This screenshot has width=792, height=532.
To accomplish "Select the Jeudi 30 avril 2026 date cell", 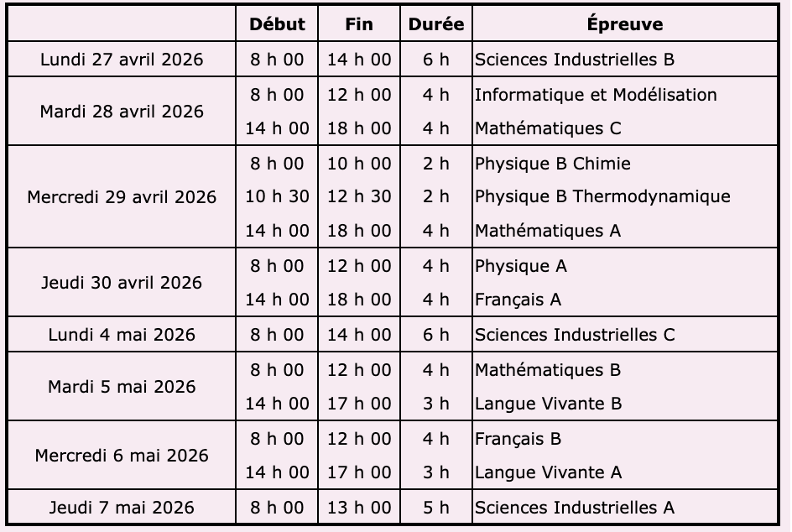I will pos(122,283).
